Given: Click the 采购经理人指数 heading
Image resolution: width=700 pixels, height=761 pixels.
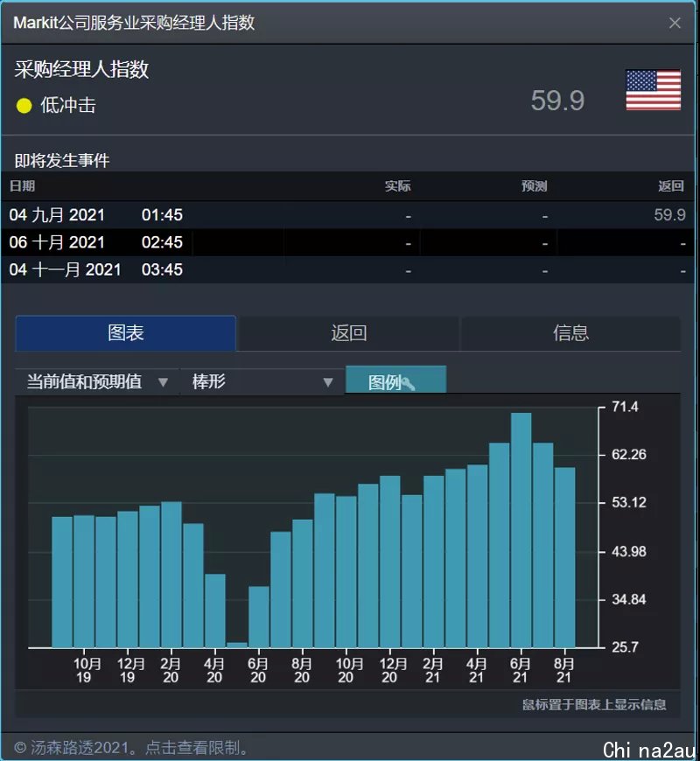Looking at the screenshot, I should pyautogui.click(x=81, y=69).
